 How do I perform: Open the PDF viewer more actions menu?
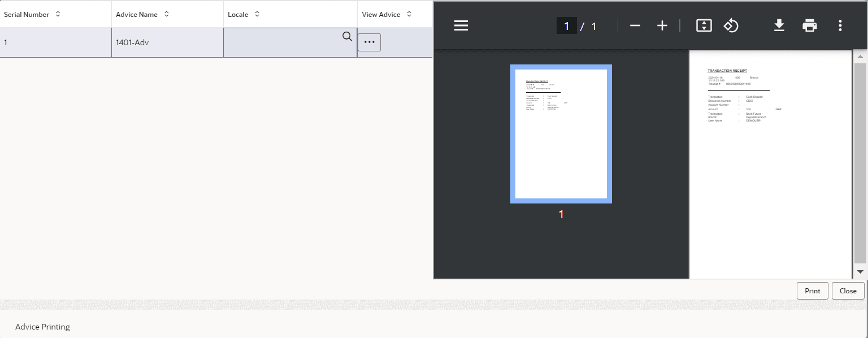pos(840,25)
